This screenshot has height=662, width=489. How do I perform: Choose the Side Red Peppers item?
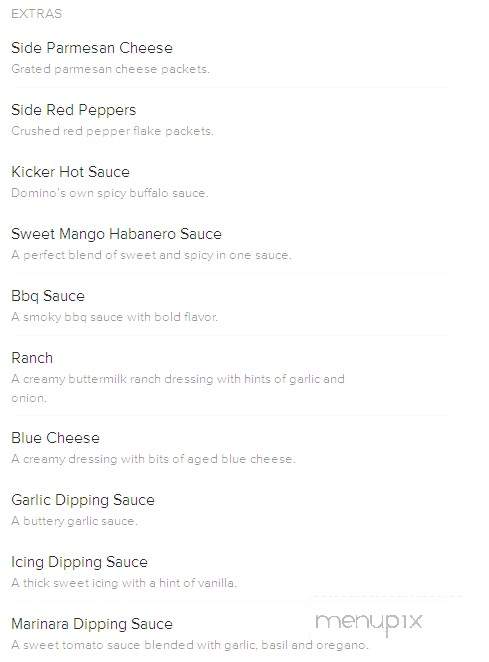tap(73, 110)
